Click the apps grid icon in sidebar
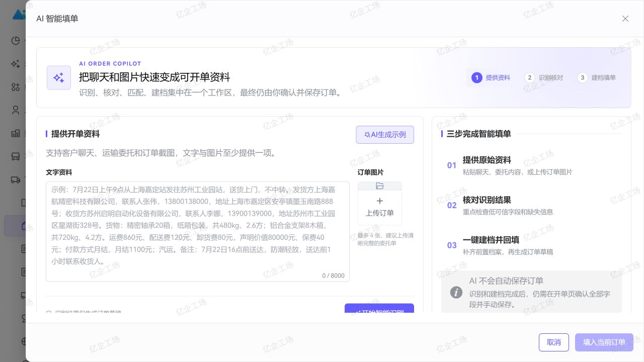This screenshot has height=362, width=644. point(16,87)
